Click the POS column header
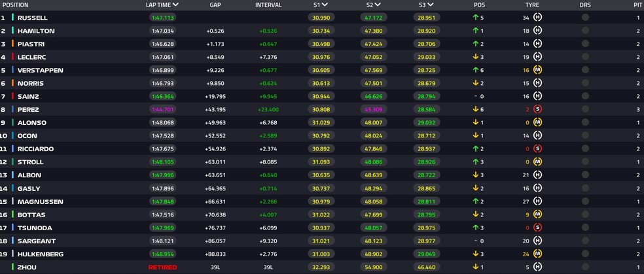Screen dimensions: 644x274 point(479,5)
